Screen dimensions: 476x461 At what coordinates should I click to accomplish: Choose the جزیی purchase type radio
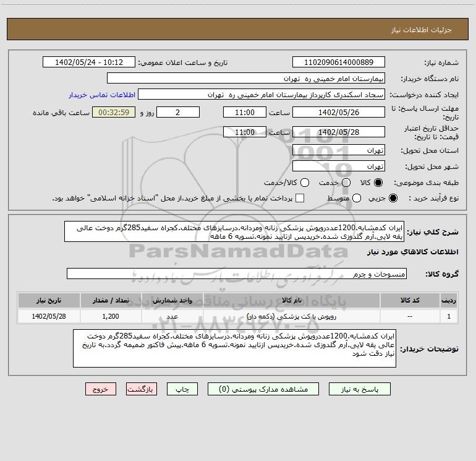coord(393,198)
